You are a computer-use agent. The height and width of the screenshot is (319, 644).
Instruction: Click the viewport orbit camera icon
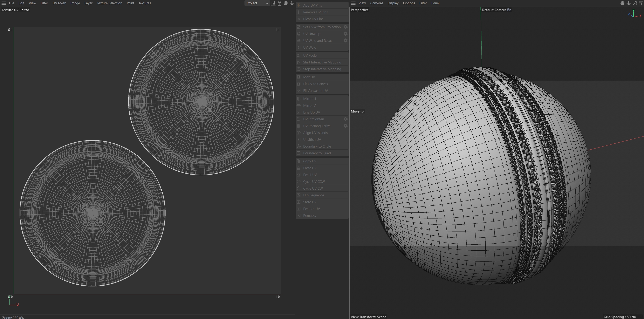click(635, 3)
